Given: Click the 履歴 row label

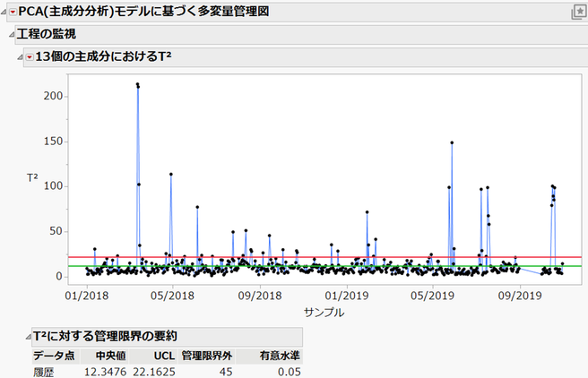Looking at the screenshot, I should (44, 373).
